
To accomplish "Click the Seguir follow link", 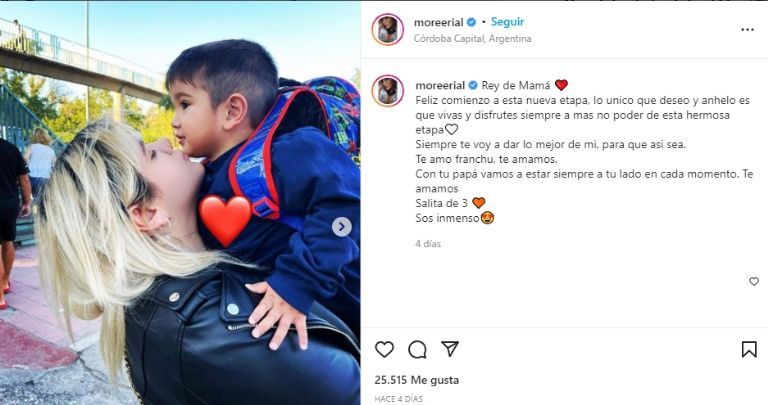I will [507, 22].
